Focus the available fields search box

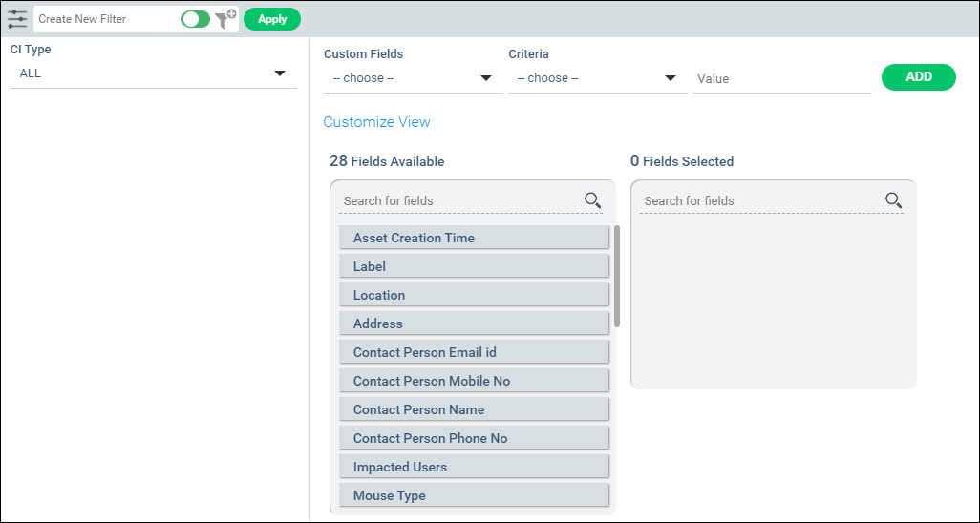pos(458,200)
